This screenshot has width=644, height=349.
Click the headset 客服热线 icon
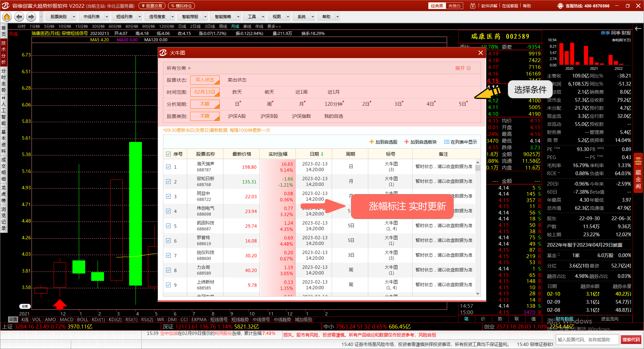pyautogui.click(x=560, y=6)
